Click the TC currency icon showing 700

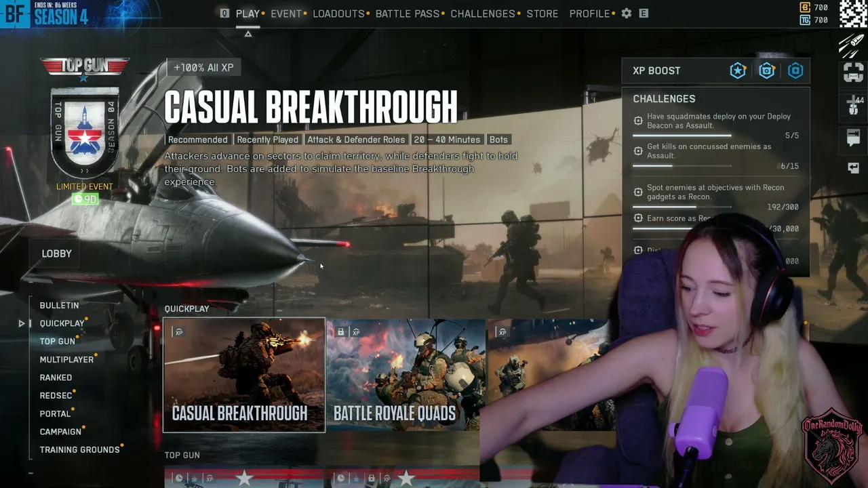805,20
